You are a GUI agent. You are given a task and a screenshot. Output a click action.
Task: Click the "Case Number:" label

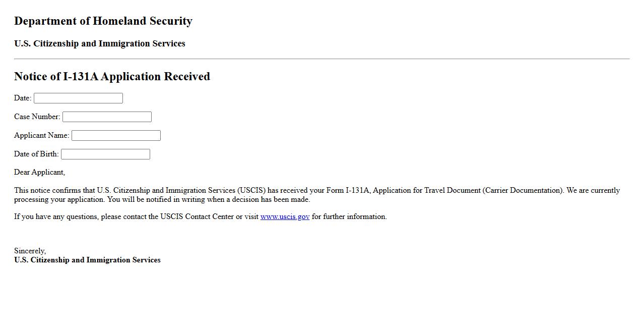(x=37, y=117)
